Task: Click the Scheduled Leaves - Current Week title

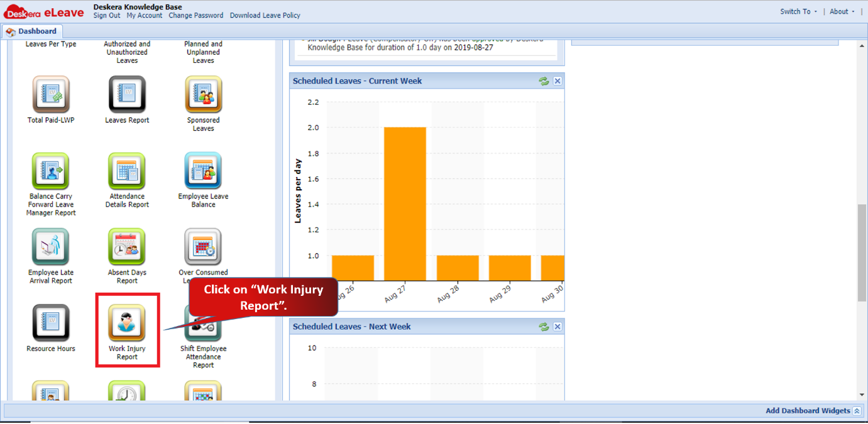Action: [x=357, y=81]
